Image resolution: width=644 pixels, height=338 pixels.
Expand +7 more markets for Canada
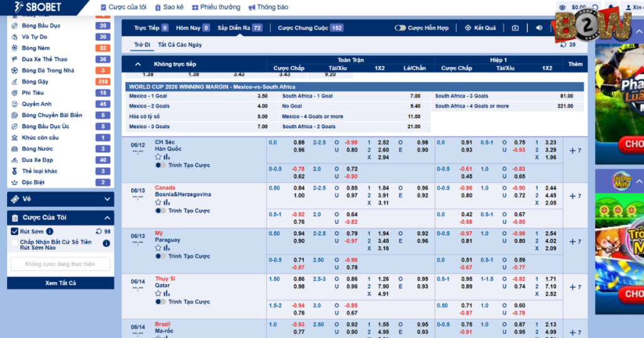coord(575,196)
